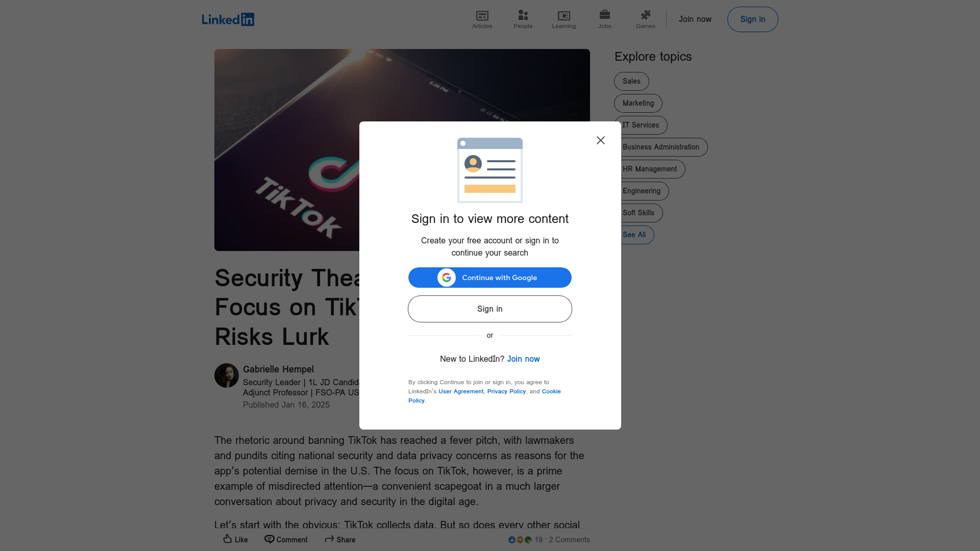Click Gabrielle Hempel author profile link
This screenshot has height=551, width=980.
tap(278, 369)
